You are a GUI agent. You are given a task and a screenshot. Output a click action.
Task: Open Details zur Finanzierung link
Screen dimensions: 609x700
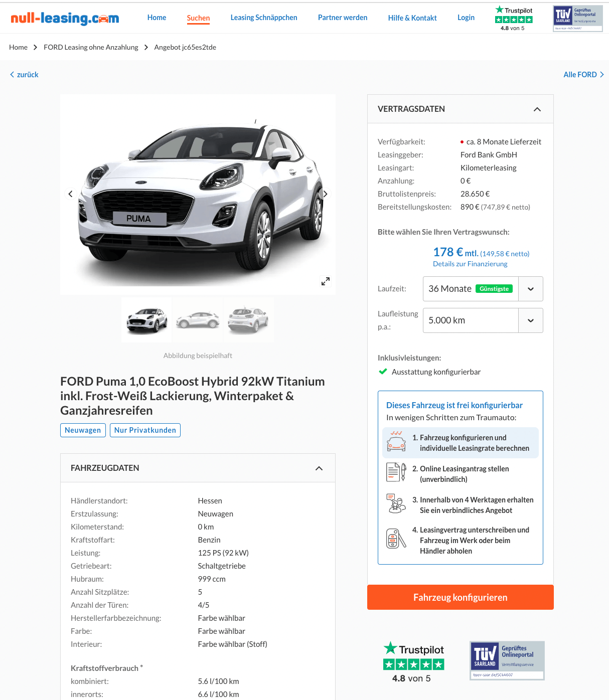tap(470, 264)
